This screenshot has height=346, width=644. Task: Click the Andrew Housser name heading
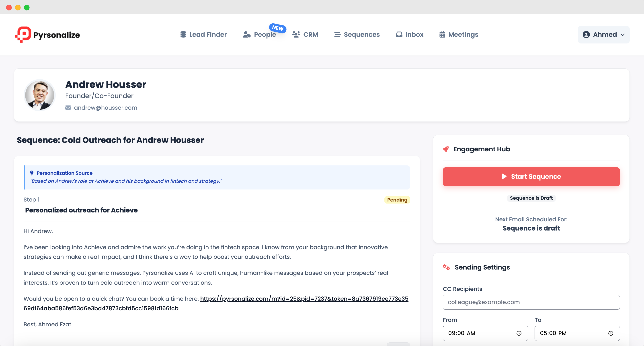[x=106, y=84]
